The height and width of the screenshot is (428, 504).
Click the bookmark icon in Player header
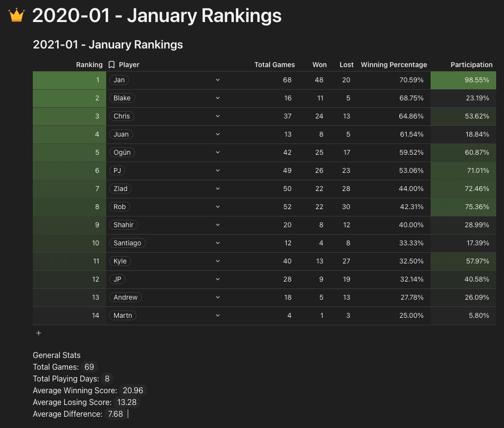[x=112, y=65]
